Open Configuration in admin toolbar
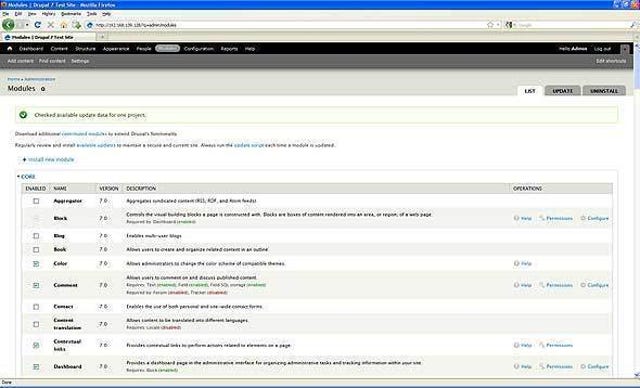 pos(199,49)
